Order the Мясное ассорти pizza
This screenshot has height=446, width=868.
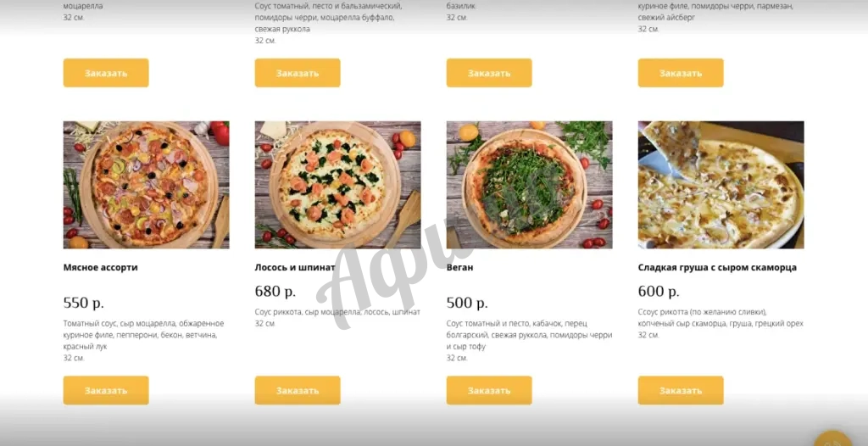coord(106,390)
